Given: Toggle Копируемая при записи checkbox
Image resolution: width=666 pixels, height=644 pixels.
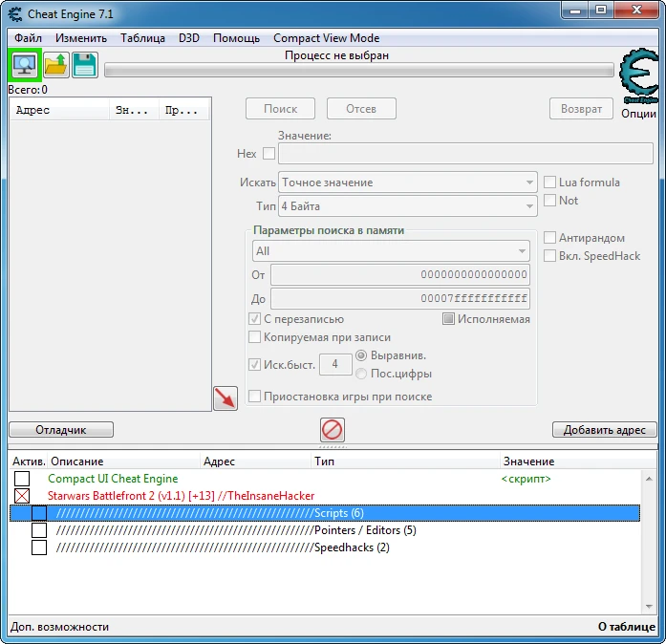Looking at the screenshot, I should tap(254, 337).
